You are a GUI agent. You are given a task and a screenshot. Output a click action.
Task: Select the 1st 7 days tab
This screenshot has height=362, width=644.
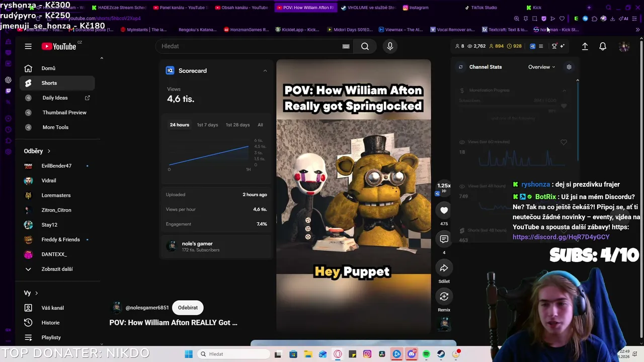coord(207,125)
